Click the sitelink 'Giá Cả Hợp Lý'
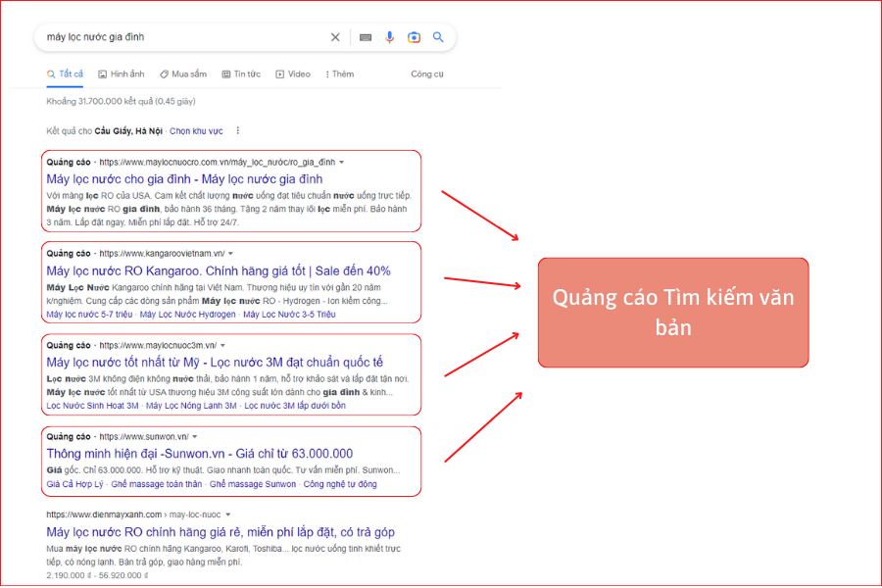The height and width of the screenshot is (588, 882). 74,484
